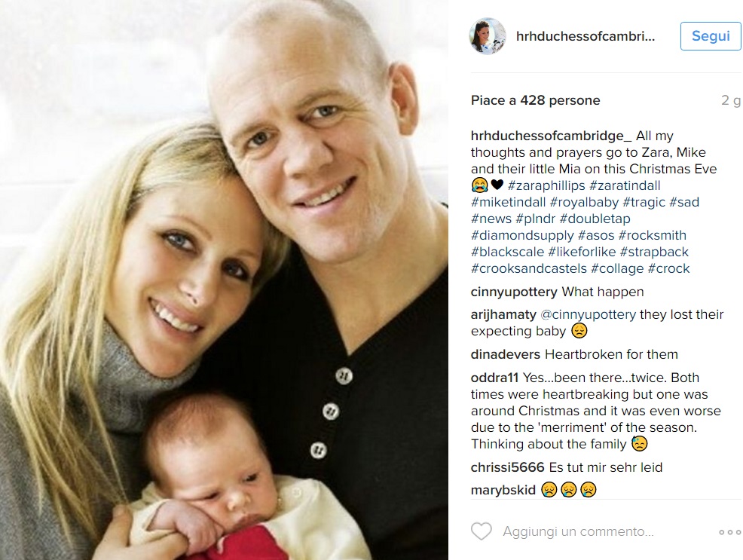Image resolution: width=743 pixels, height=560 pixels.
Task: Click in the Aggiungi un commento field
Action: point(578,531)
